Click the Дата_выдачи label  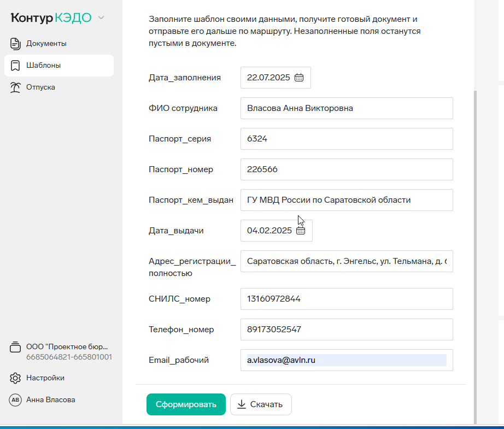(176, 231)
